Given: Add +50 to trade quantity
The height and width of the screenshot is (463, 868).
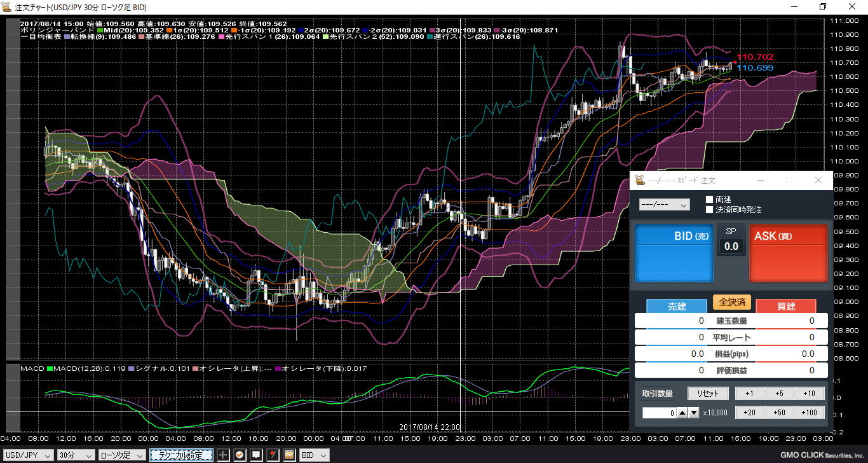Looking at the screenshot, I should [780, 413].
